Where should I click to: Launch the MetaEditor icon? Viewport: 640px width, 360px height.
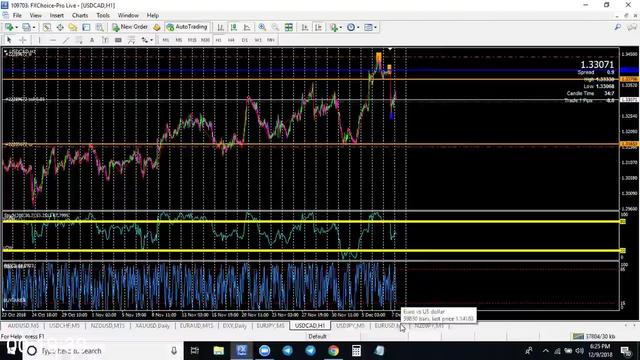(x=157, y=27)
